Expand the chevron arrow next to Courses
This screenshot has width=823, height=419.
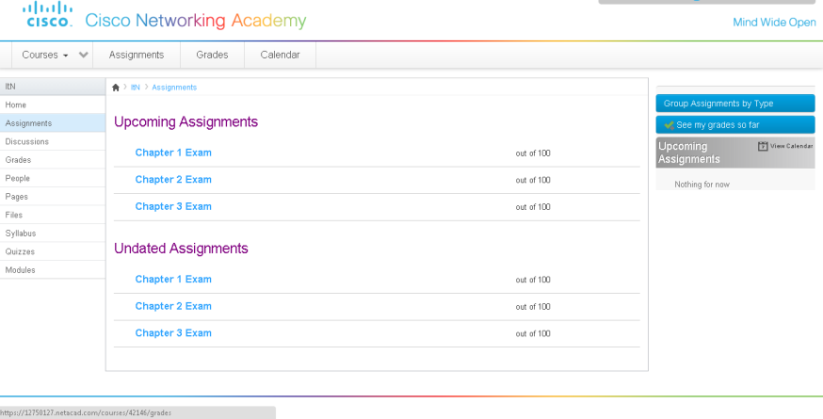pos(84,55)
